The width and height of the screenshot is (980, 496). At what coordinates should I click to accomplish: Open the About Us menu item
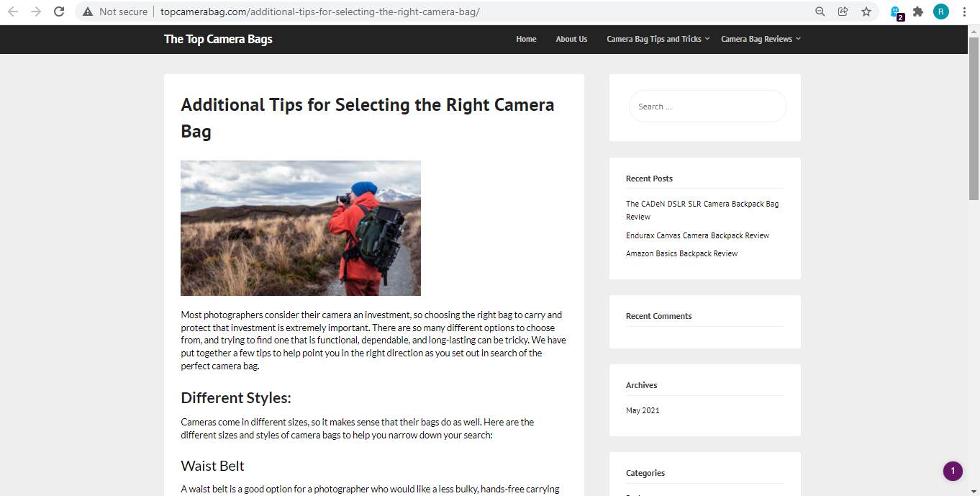click(571, 39)
